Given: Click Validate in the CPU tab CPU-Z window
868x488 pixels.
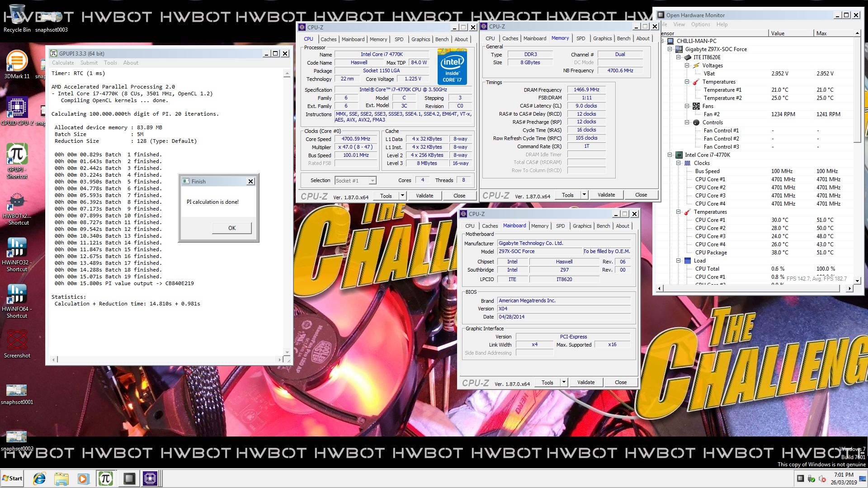Looking at the screenshot, I should (425, 196).
